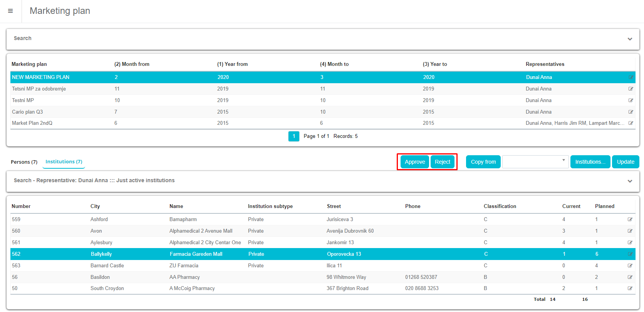Image resolution: width=644 pixels, height=312 pixels.
Task: Edit the AA Pharmacy institution row
Action: point(630,277)
